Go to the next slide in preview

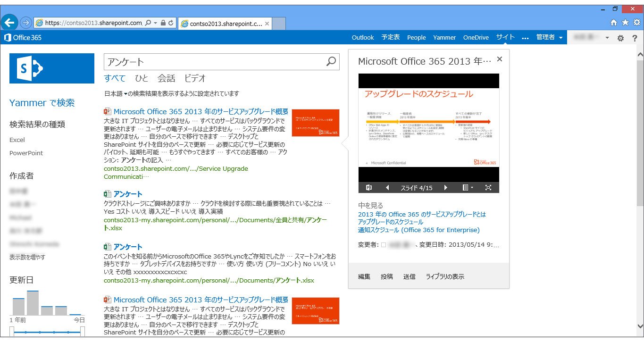tap(445, 188)
